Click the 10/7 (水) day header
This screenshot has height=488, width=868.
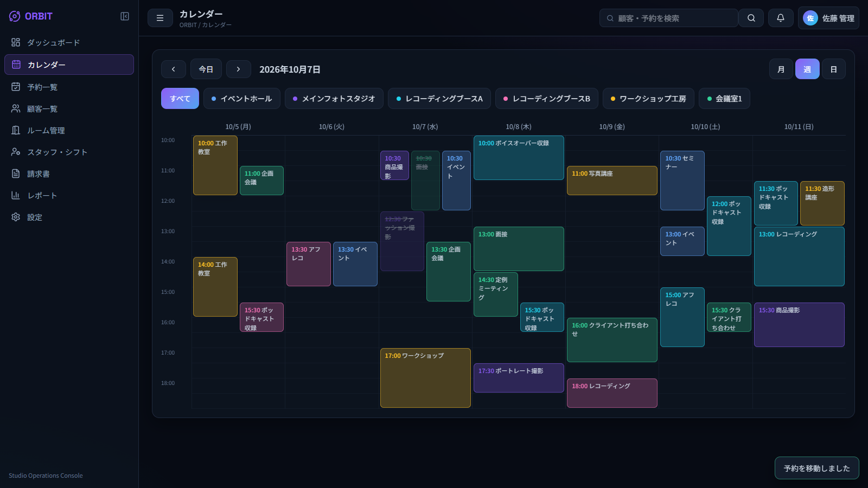(x=425, y=127)
